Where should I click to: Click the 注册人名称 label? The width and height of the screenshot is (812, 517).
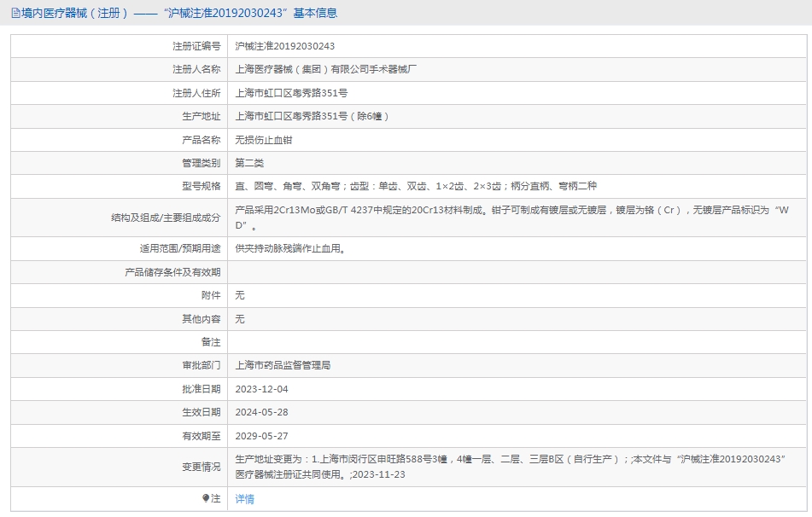click(196, 69)
